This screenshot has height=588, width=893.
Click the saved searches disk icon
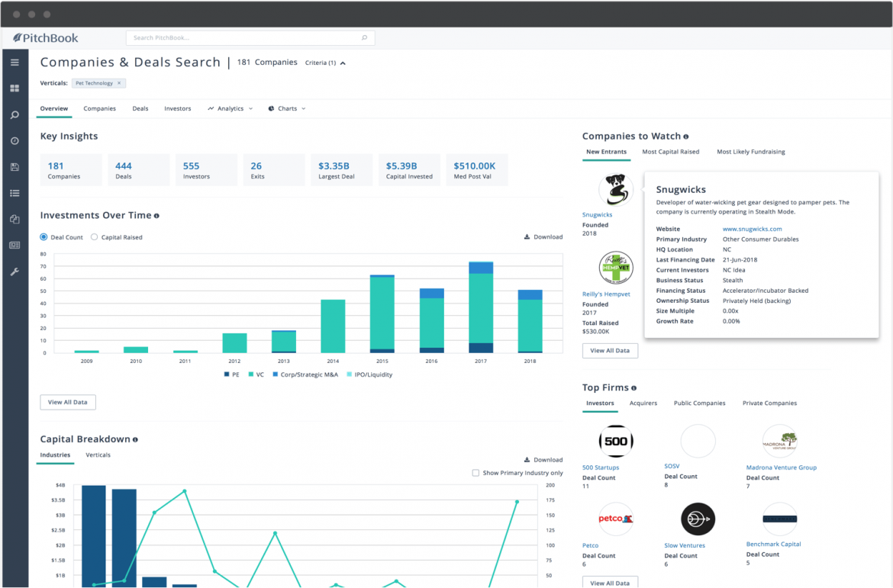click(x=15, y=167)
